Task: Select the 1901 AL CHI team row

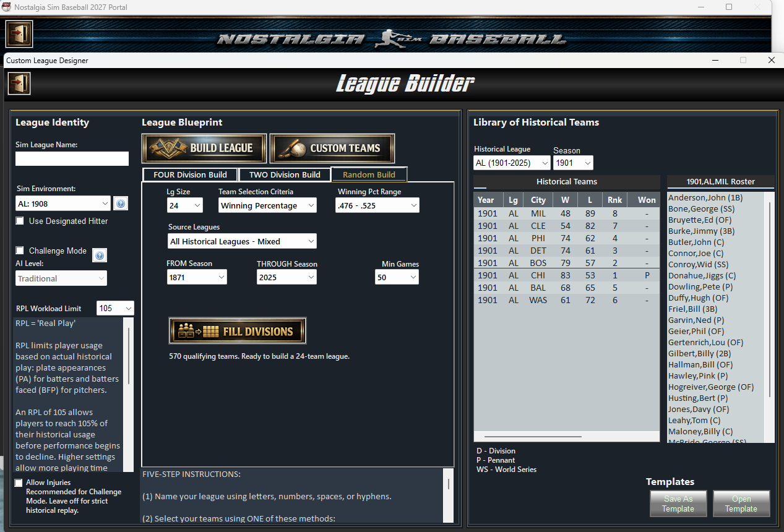Action: (x=567, y=275)
